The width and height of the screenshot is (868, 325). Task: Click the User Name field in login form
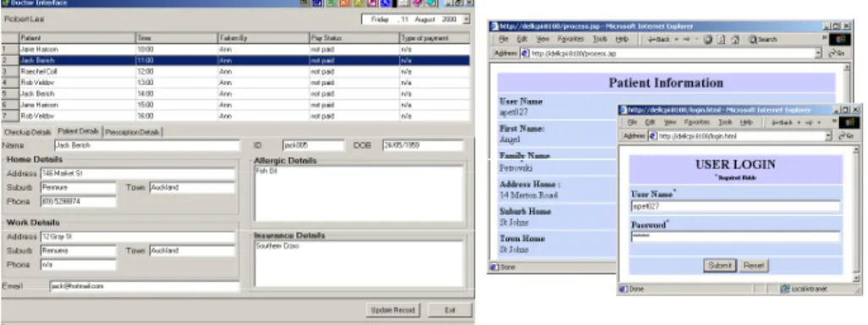(x=735, y=207)
